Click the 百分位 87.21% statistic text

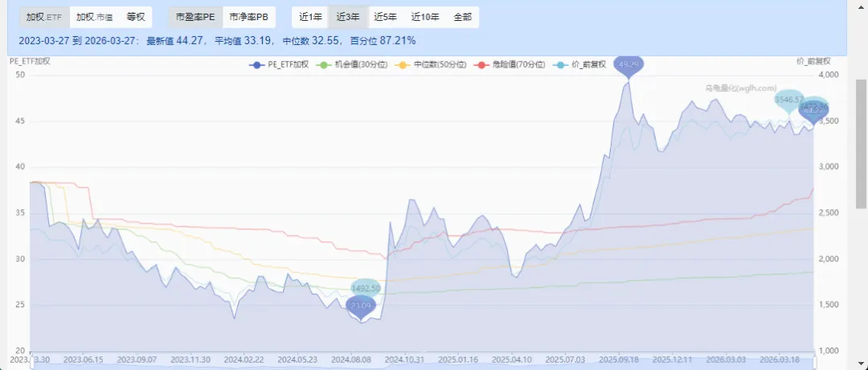coord(385,40)
